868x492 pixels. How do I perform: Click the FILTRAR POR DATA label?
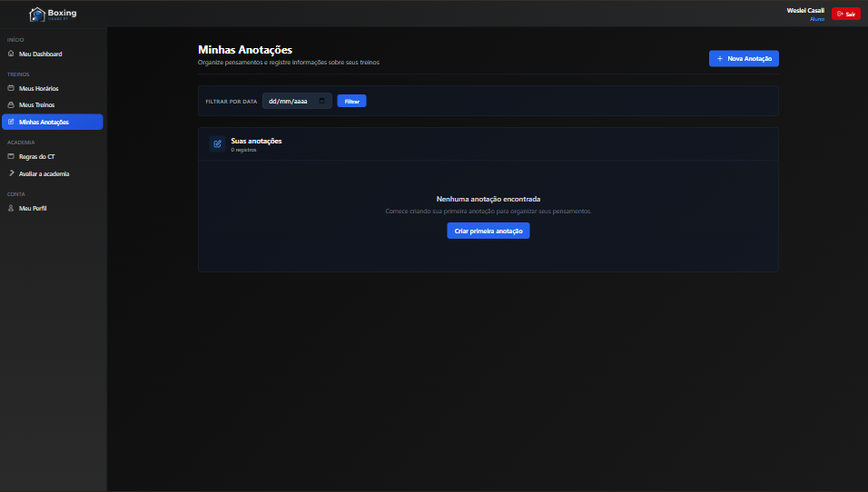[x=232, y=102]
